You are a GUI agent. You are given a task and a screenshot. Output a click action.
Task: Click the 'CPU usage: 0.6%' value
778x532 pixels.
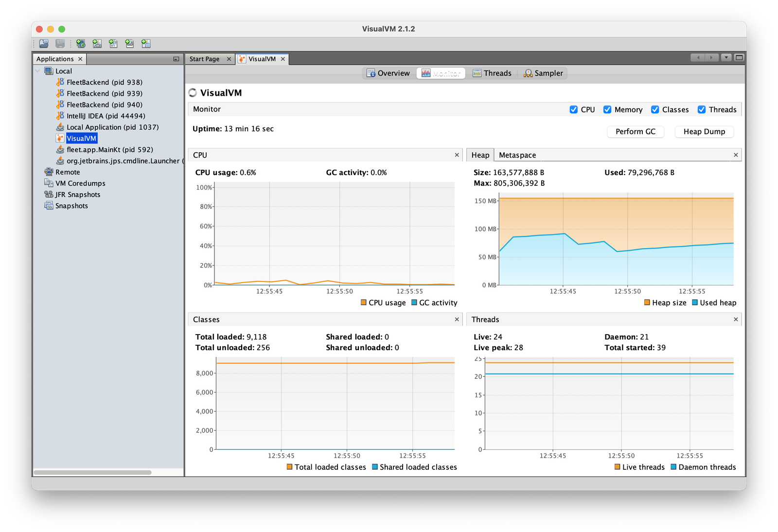coord(226,173)
